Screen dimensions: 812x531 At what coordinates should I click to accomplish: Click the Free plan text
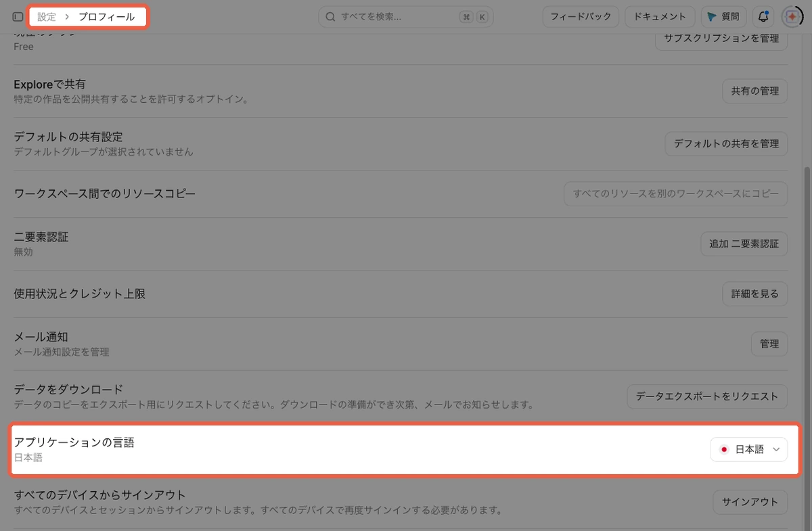pos(24,47)
